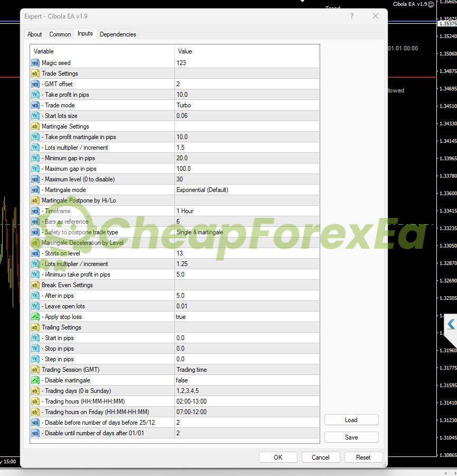Click the Martingale Postpone by Hi/Lo icon
Screen dimensions: 457x476
tap(35, 200)
